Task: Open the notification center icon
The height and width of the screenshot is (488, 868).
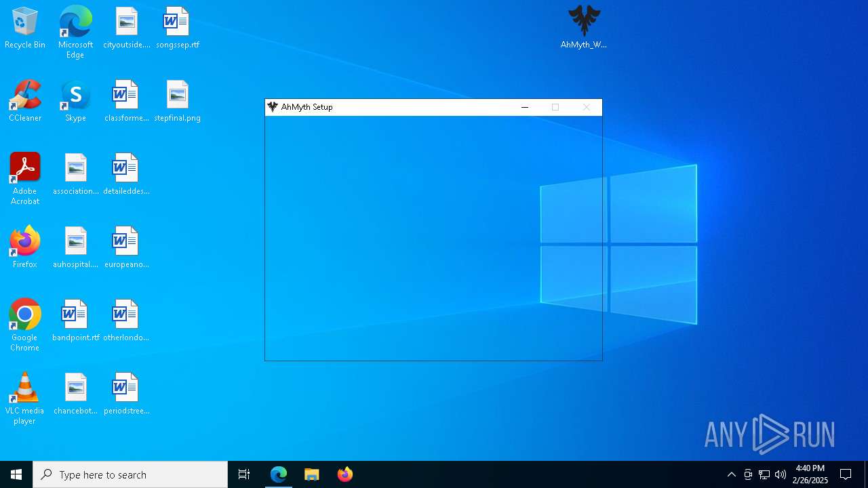Action: pyautogui.click(x=846, y=474)
